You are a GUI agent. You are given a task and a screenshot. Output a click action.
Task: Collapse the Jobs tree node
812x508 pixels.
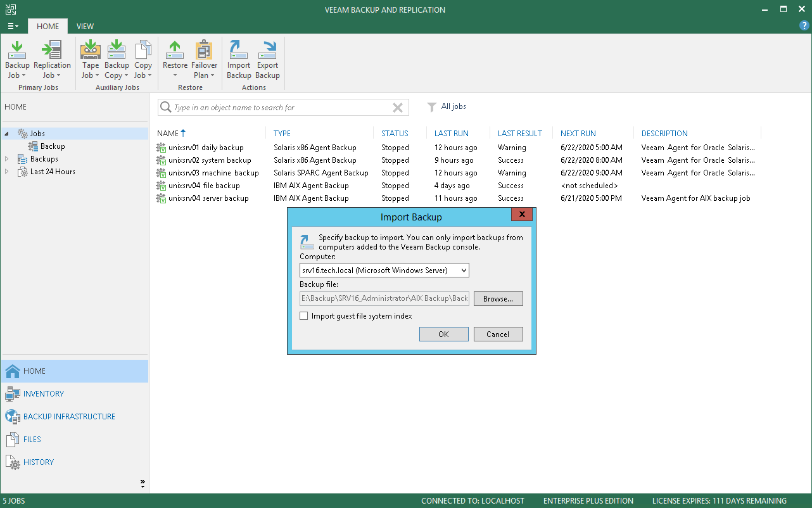(8, 134)
